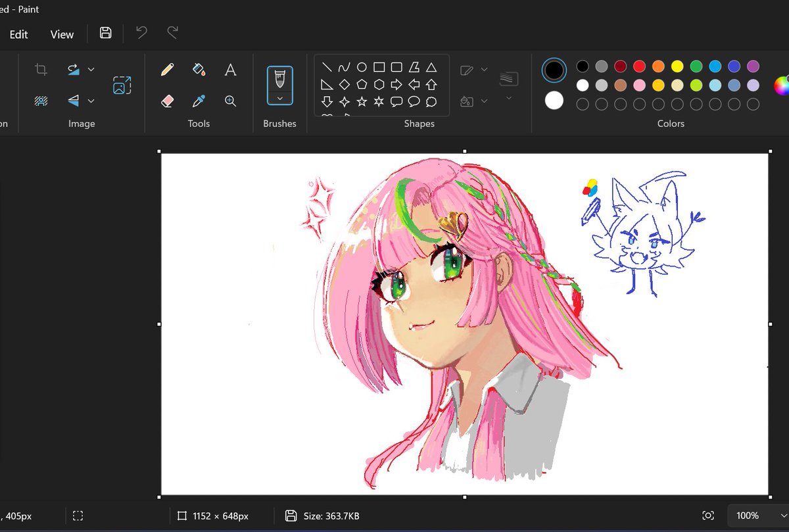The width and height of the screenshot is (789, 532).
Task: Select the Rectangle shape
Action: 379,67
